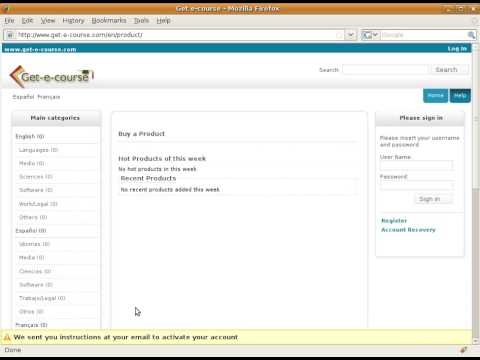
Task: Expand the address bar history dropdown
Action: 350,35
